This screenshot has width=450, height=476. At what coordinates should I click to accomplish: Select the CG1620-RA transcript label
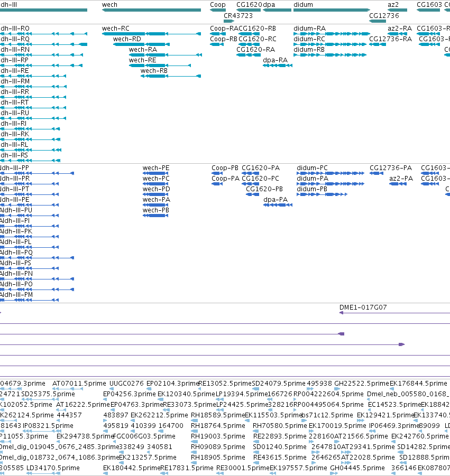point(255,50)
